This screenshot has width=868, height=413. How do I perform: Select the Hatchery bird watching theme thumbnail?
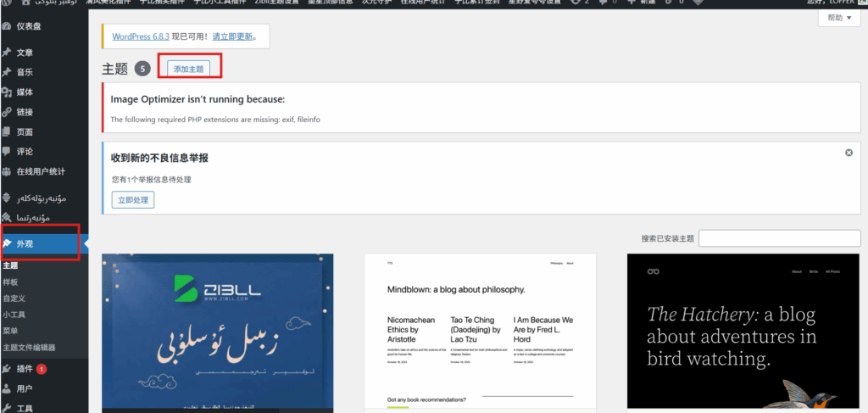pyautogui.click(x=743, y=331)
